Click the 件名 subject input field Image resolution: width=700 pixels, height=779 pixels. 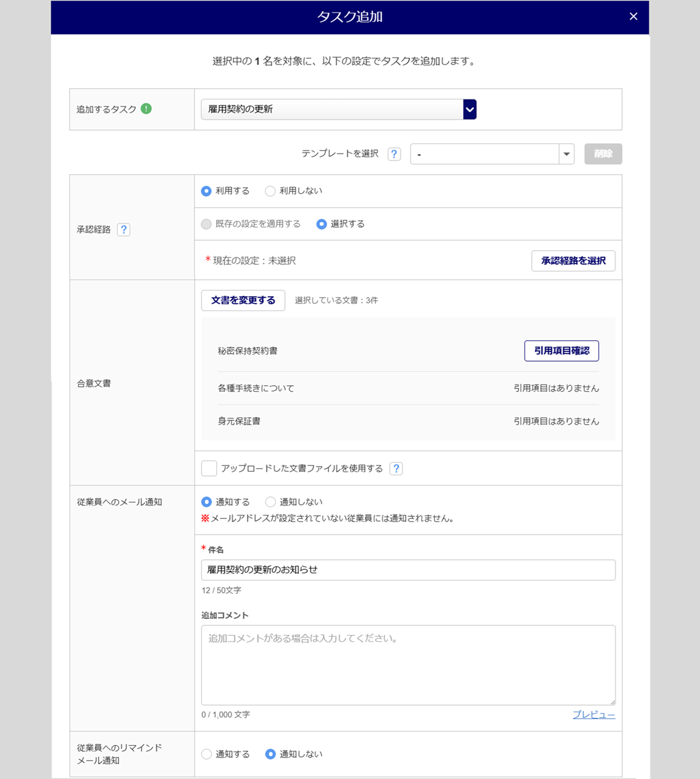point(408,570)
